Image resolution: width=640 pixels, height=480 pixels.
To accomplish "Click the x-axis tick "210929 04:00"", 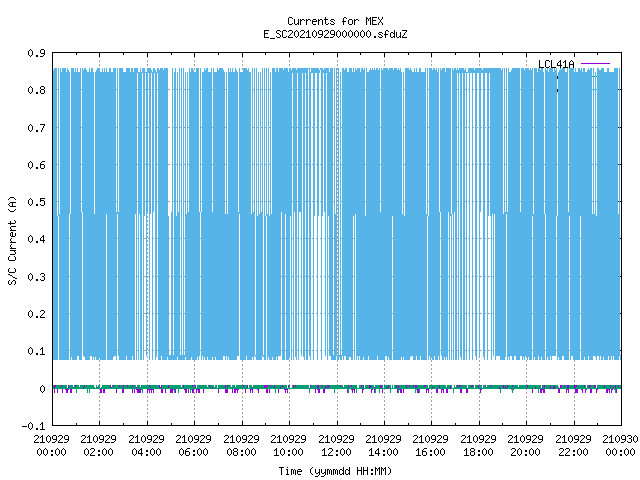I will [146, 446].
